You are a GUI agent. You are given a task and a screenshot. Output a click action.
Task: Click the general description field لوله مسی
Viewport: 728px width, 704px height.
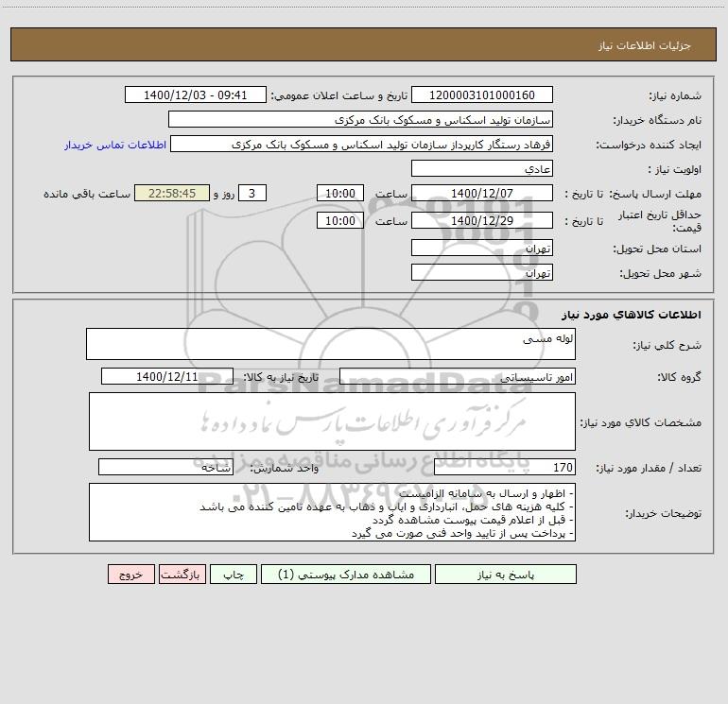tap(331, 344)
